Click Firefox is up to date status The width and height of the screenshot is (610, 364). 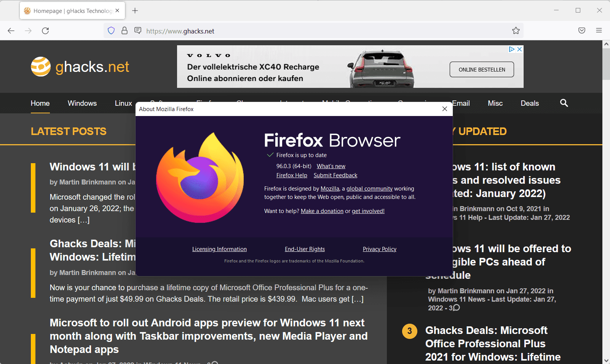[302, 155]
